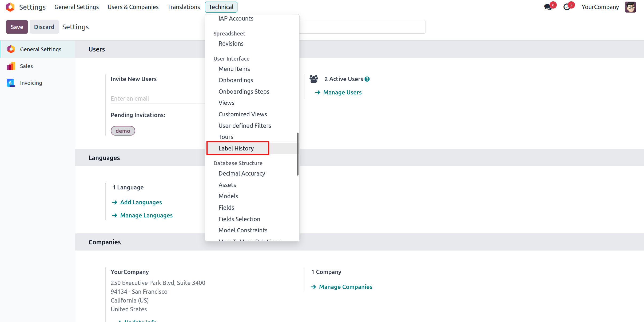Collapse the Technical dropdown menu
The height and width of the screenshot is (322, 644).
click(x=221, y=7)
